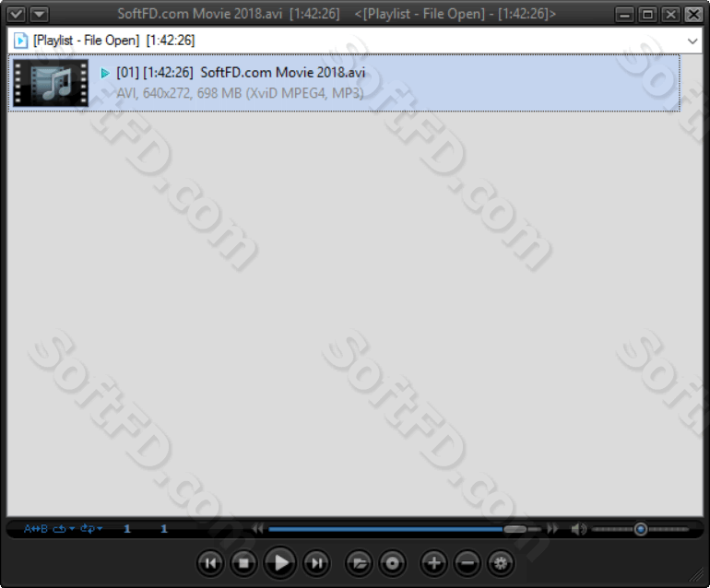710x588 pixels.
Task: Add item with the plus button
Action: tap(433, 563)
